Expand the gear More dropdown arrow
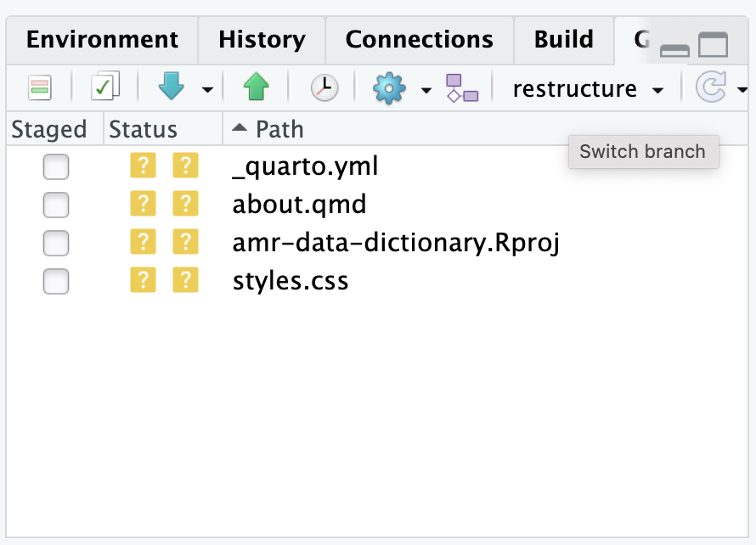Viewport: 756px width, 545px height. click(x=426, y=90)
